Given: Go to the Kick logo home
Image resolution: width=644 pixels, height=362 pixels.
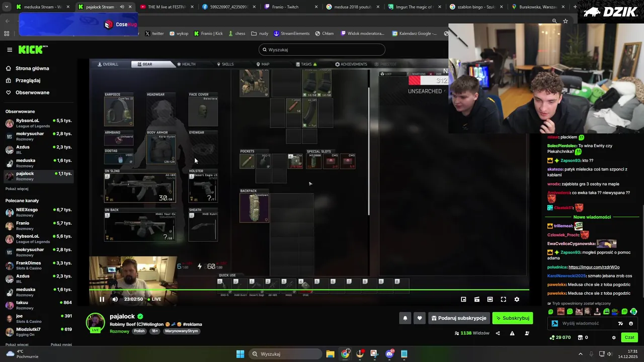Looking at the screenshot, I should coord(33,49).
